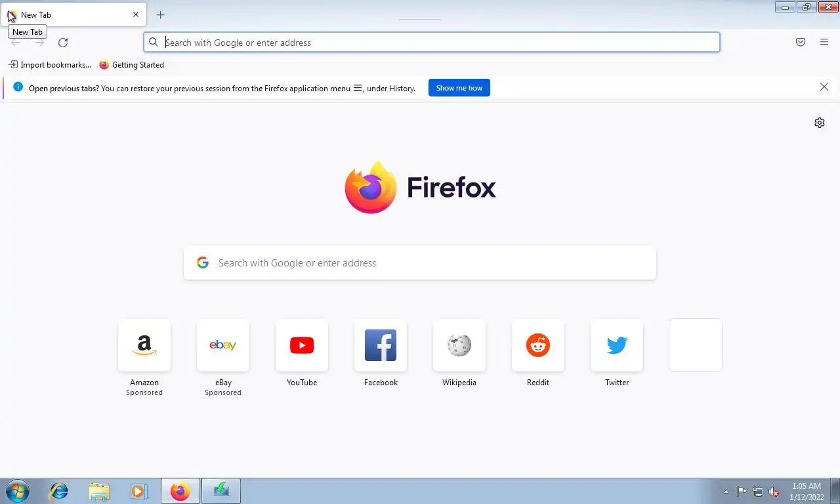Open the Firefox application hamburger menu
This screenshot has height=504, width=840.
824,42
